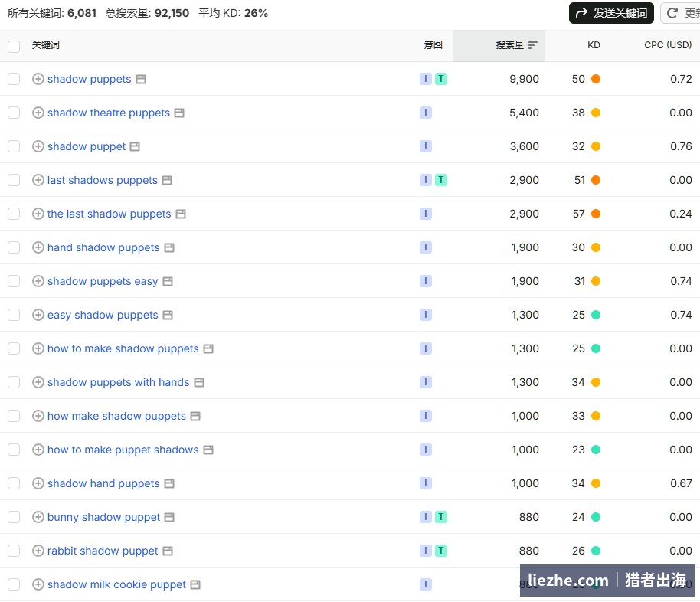This screenshot has height=602, width=700.
Task: Click the refresh icon button at top right
Action: 672,13
